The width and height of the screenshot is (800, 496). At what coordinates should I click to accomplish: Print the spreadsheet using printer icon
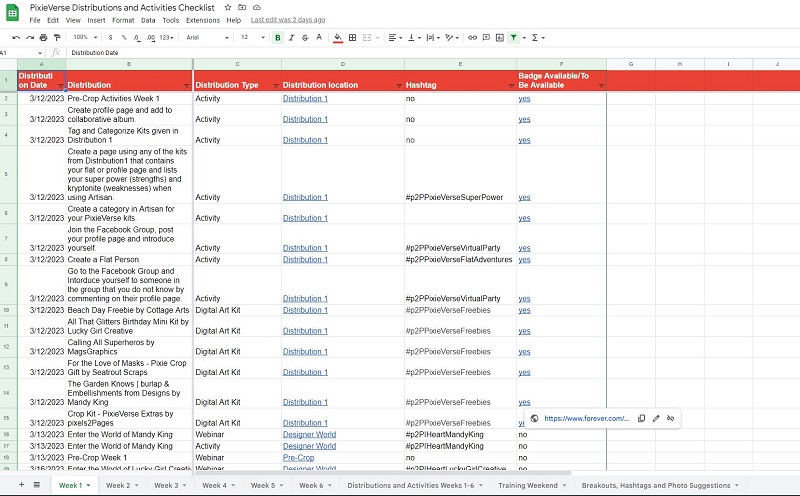pyautogui.click(x=43, y=38)
